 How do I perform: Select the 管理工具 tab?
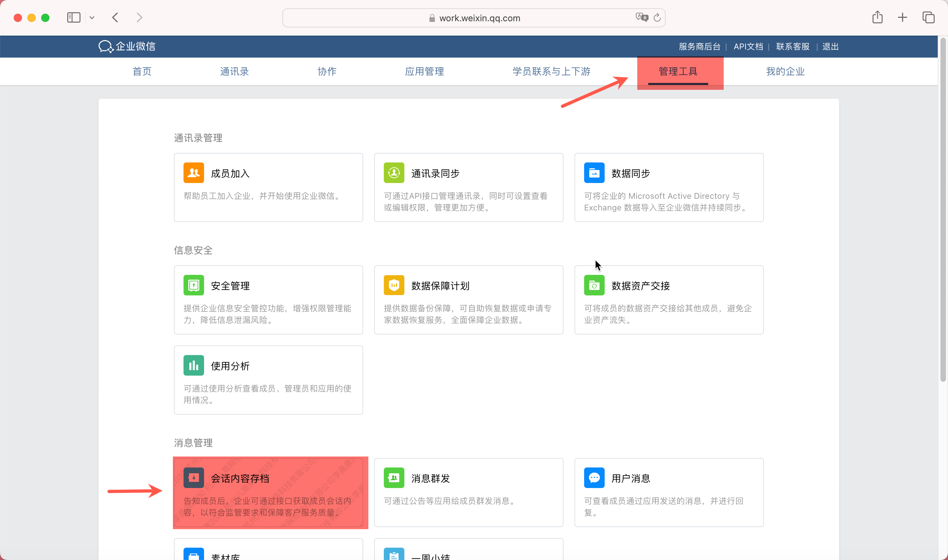(x=678, y=71)
